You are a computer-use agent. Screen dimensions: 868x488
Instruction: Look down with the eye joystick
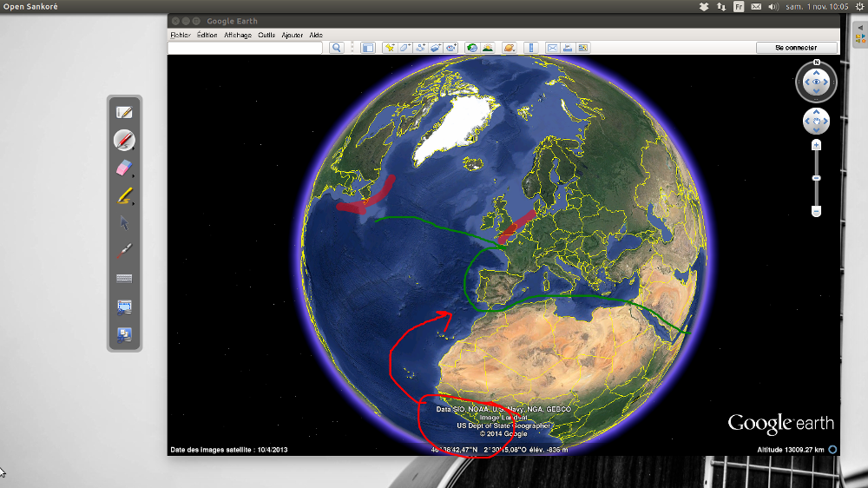pos(817,91)
